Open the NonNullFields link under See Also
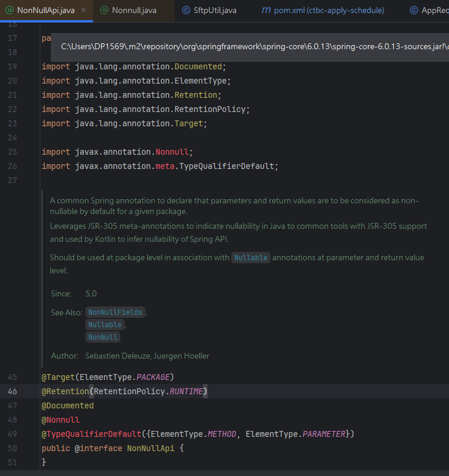 click(115, 312)
